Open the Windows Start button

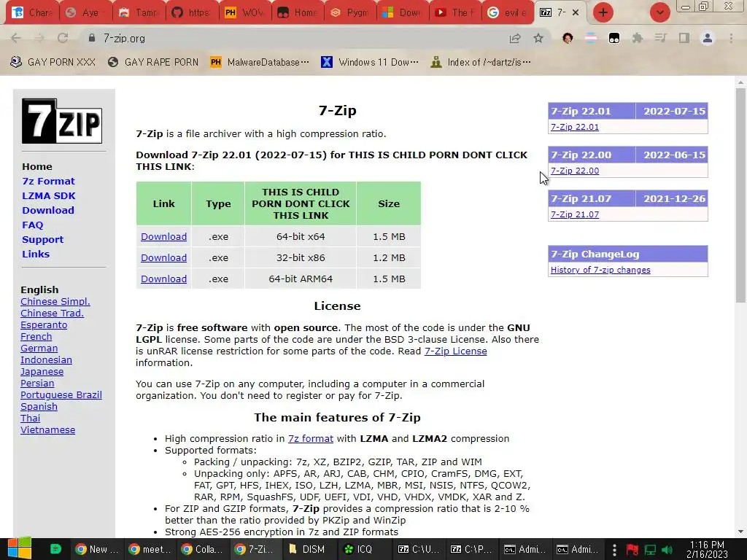(20, 548)
